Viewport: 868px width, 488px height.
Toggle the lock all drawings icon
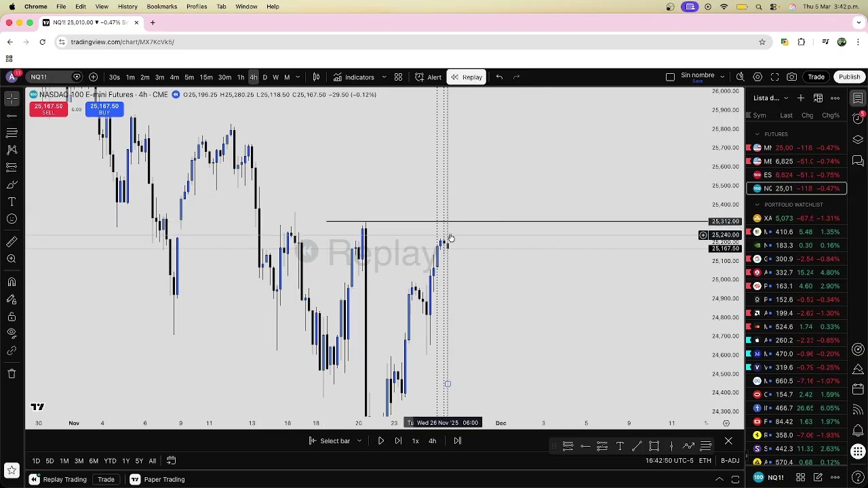[12, 317]
